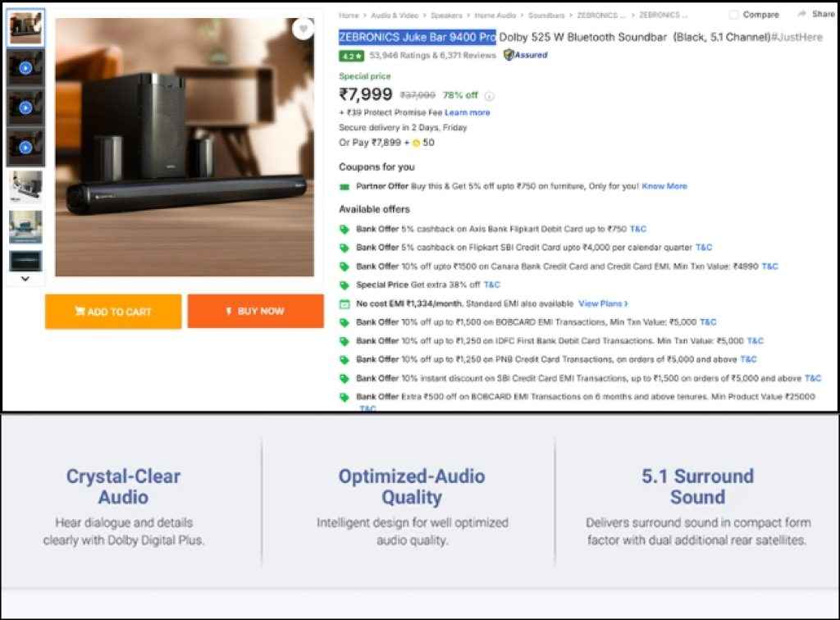Viewport: 840px width, 620px height.
Task: Play the third product video thumbnail
Action: pyautogui.click(x=25, y=148)
